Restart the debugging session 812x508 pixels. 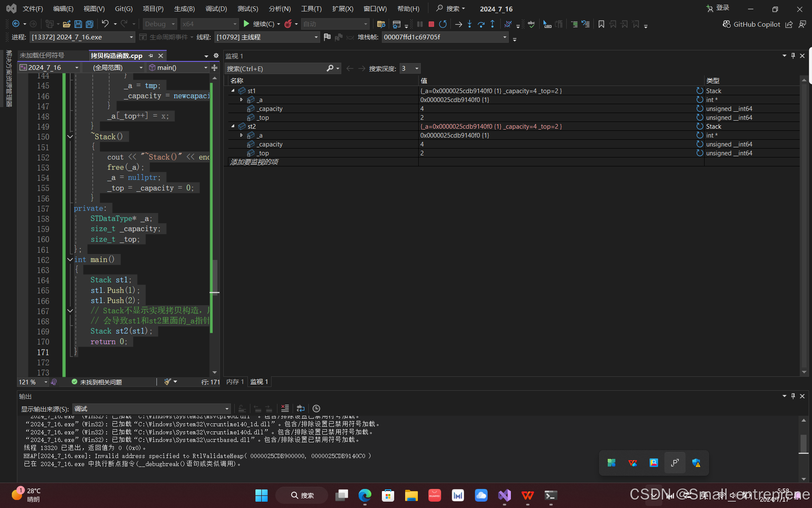click(443, 24)
